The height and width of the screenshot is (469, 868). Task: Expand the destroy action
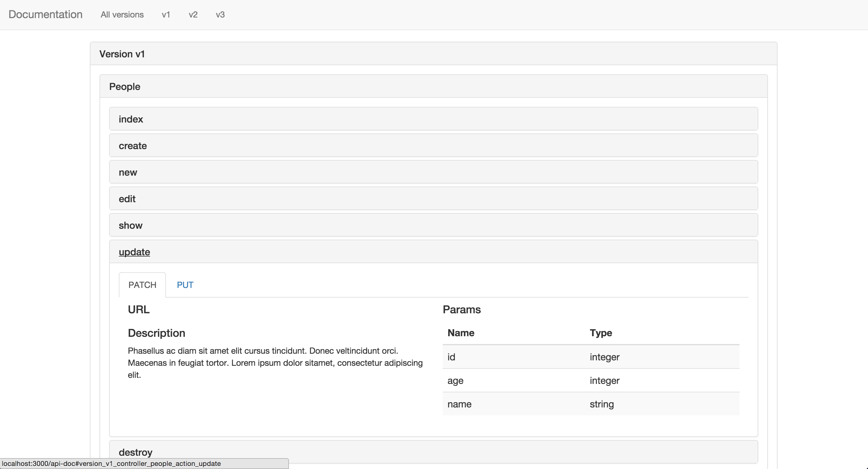pos(135,452)
